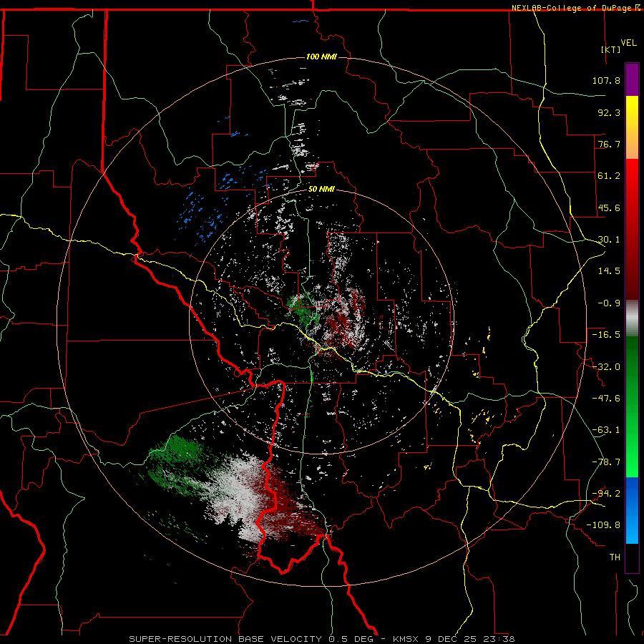
Task: Select the 107.8 legend value
Action: (606, 80)
